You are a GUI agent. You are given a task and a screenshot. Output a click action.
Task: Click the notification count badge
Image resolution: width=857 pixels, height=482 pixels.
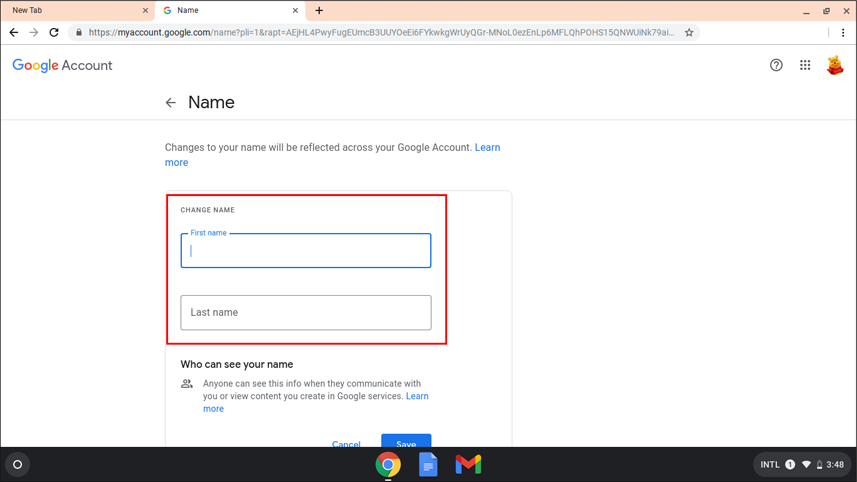point(790,465)
